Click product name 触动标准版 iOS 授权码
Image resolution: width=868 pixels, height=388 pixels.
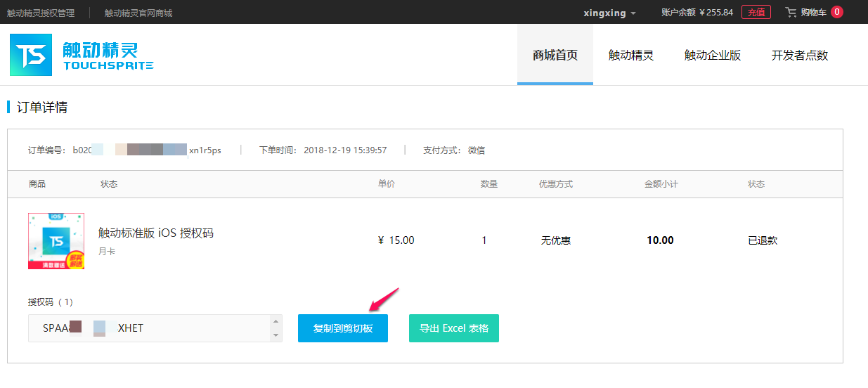(x=156, y=233)
